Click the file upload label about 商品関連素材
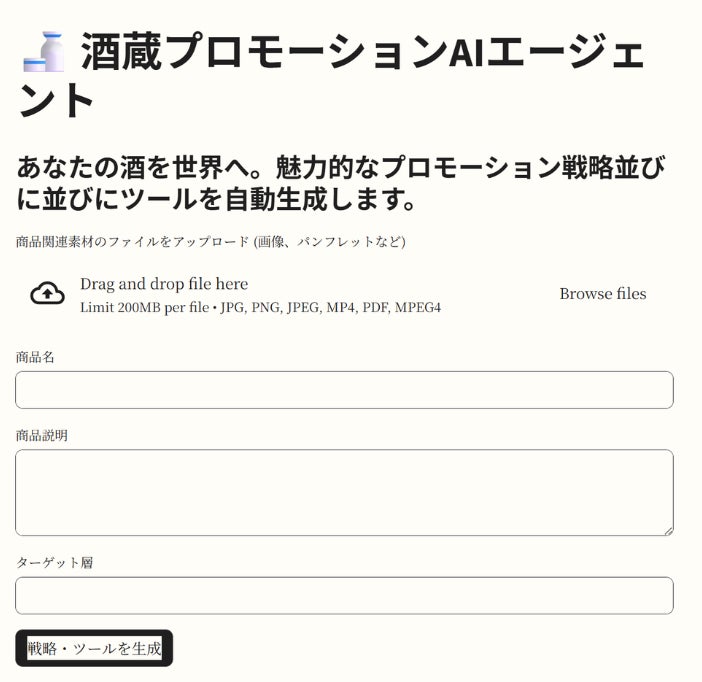 210,242
